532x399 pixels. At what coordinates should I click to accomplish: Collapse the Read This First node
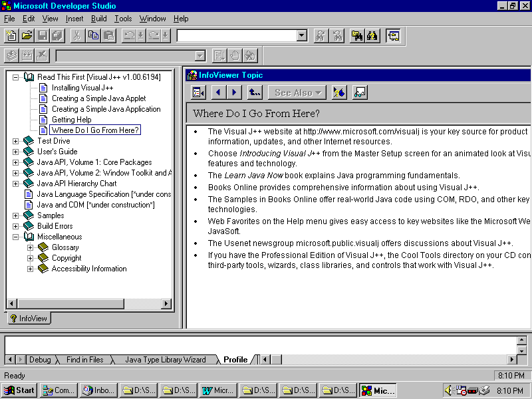[16, 77]
